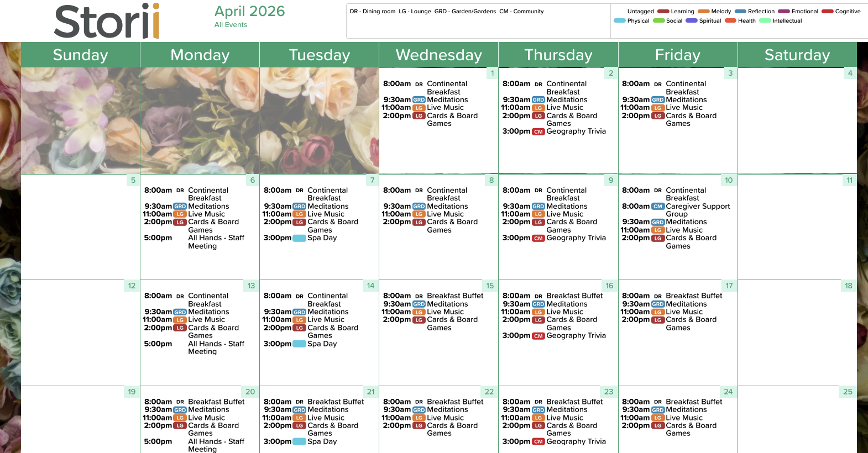The width and height of the screenshot is (868, 453).
Task: Click the Storii logo
Action: [x=107, y=22]
